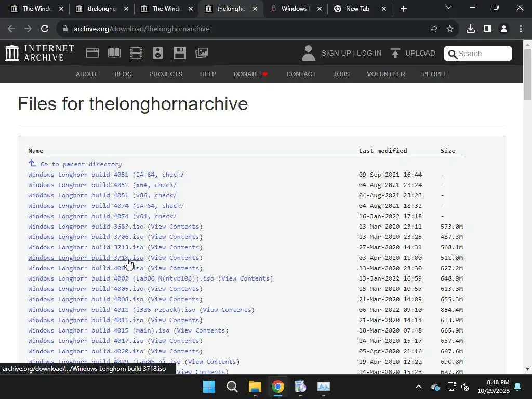
Task: Open the HELP menu item
Action: [x=208, y=74]
